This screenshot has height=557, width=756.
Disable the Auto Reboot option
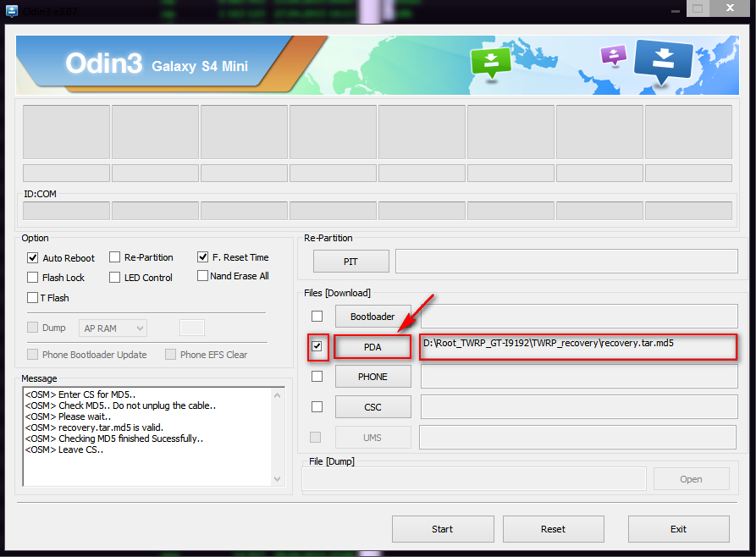(33, 258)
